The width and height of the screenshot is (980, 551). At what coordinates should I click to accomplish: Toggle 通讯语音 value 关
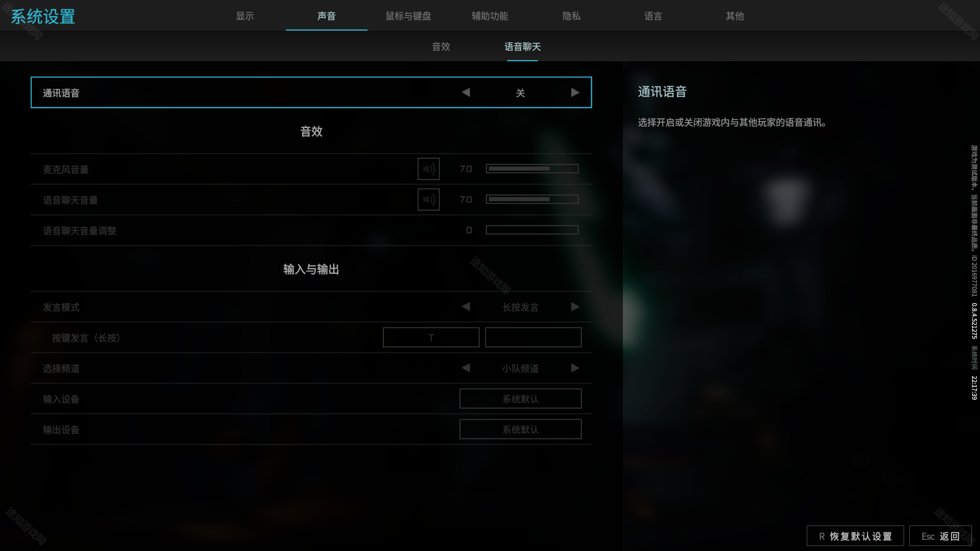520,93
